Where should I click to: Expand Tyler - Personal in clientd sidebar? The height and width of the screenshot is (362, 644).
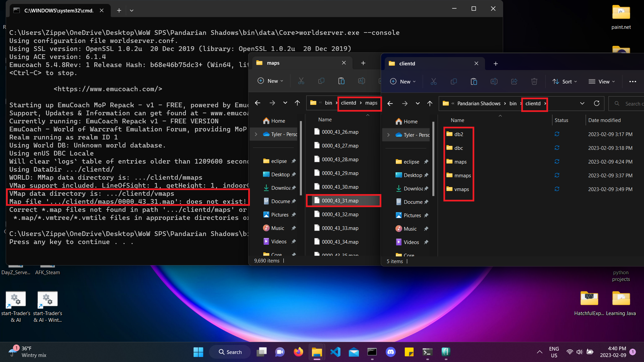[388, 135]
